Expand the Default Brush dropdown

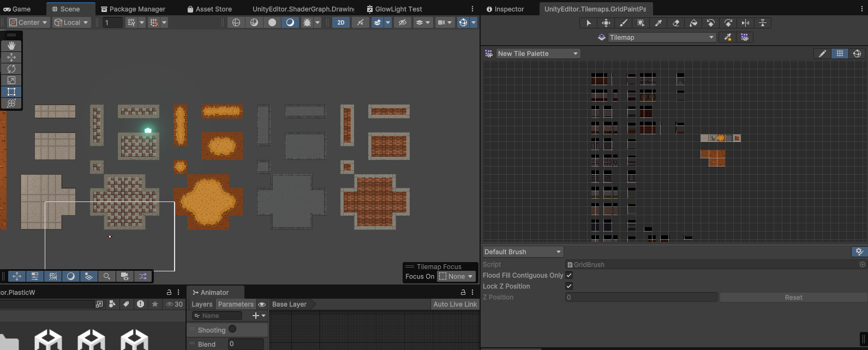pyautogui.click(x=523, y=252)
